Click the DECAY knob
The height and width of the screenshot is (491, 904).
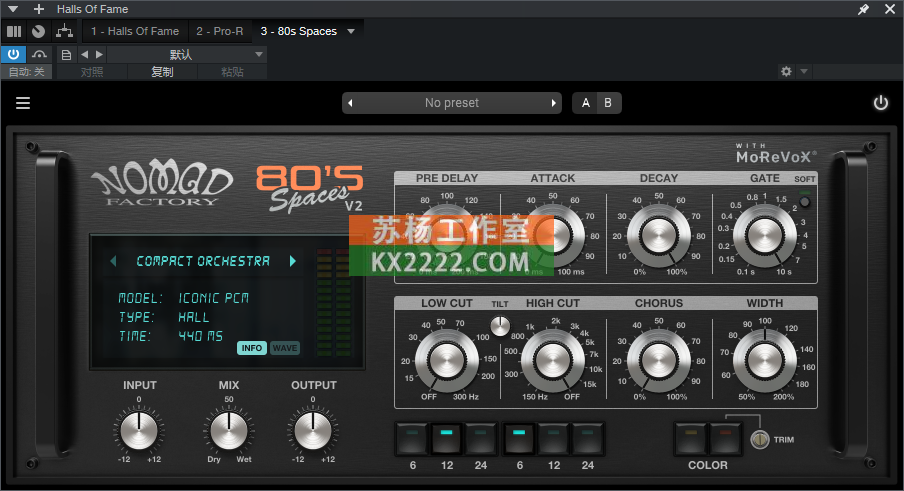click(658, 236)
